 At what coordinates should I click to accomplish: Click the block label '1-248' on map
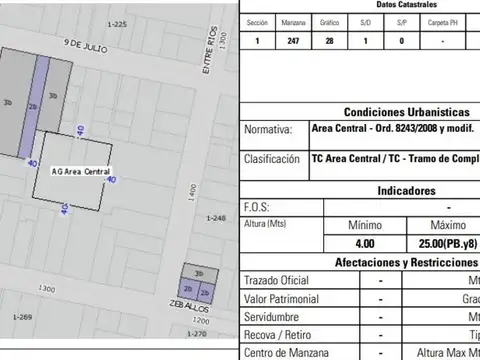tap(216, 218)
